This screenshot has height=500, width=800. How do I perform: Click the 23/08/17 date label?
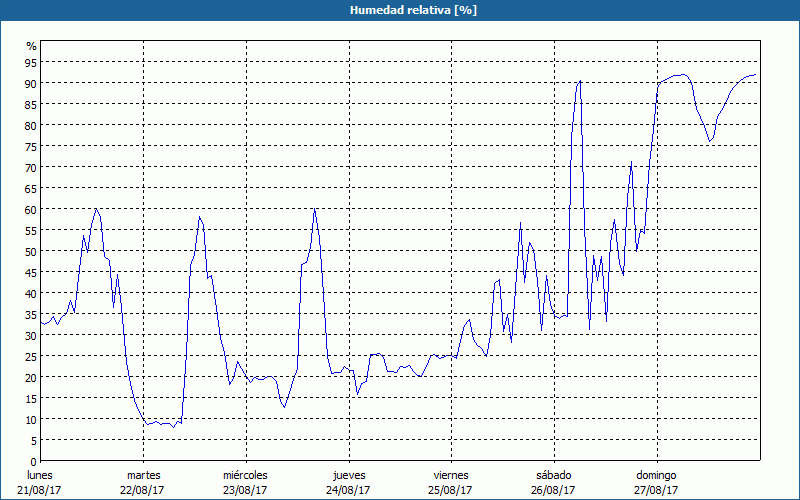point(245,490)
